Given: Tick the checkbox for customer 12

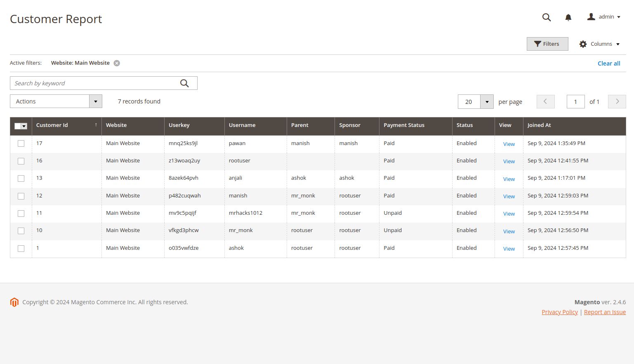Looking at the screenshot, I should pos(21,196).
